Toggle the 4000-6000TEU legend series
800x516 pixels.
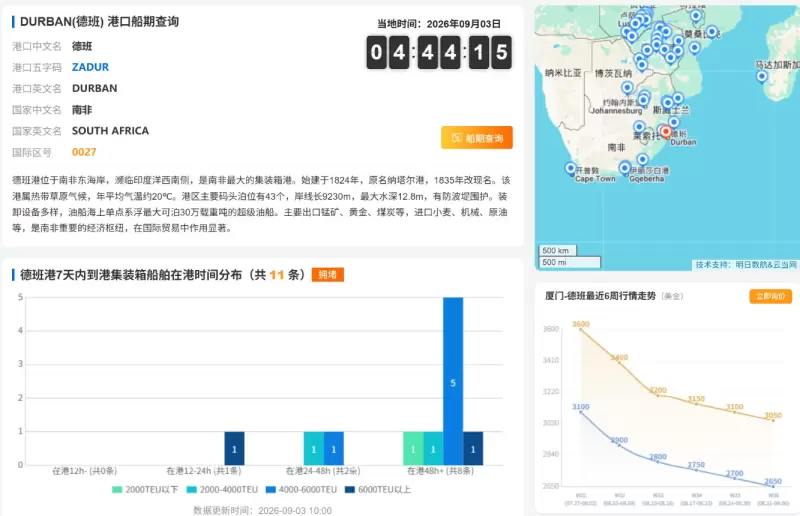tap(302, 489)
